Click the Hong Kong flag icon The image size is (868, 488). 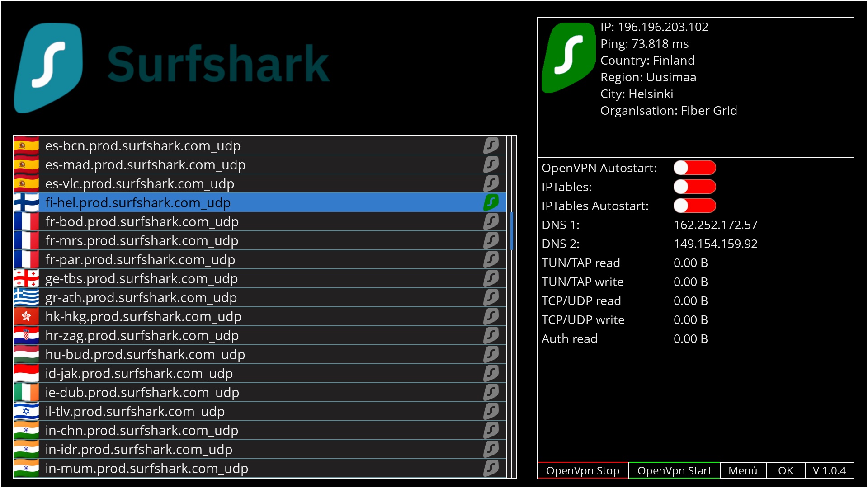(26, 316)
